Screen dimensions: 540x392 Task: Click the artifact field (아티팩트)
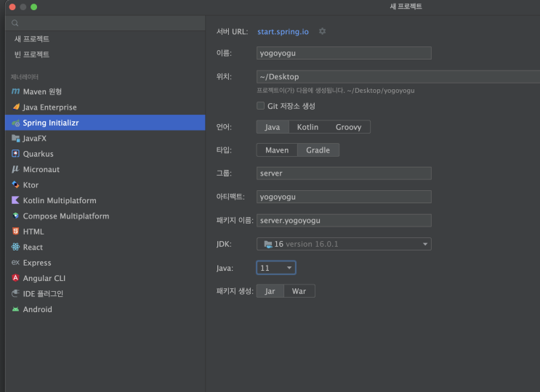pyautogui.click(x=344, y=197)
